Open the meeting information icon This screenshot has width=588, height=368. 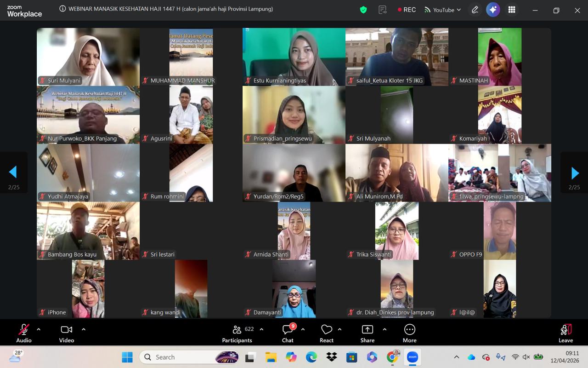coord(62,9)
